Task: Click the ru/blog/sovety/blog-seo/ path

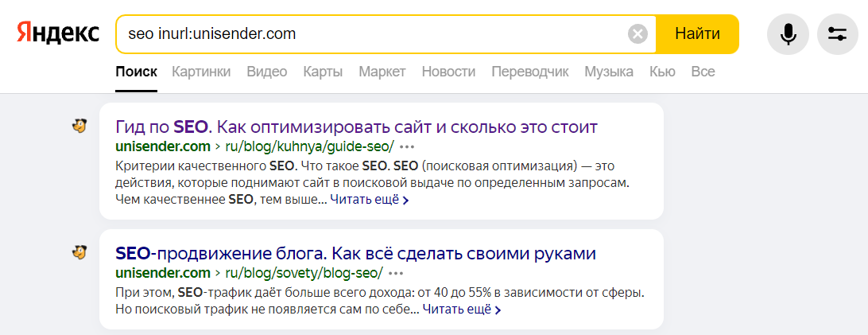Action: click(x=304, y=273)
